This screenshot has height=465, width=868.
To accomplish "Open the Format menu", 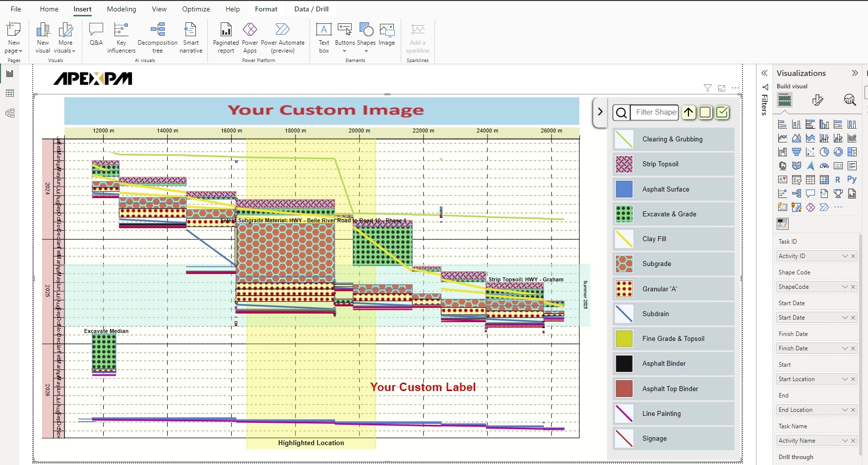I will point(266,9).
